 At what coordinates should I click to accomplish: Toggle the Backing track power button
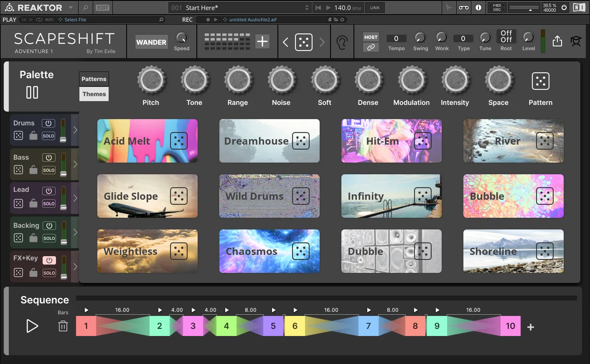(x=49, y=226)
